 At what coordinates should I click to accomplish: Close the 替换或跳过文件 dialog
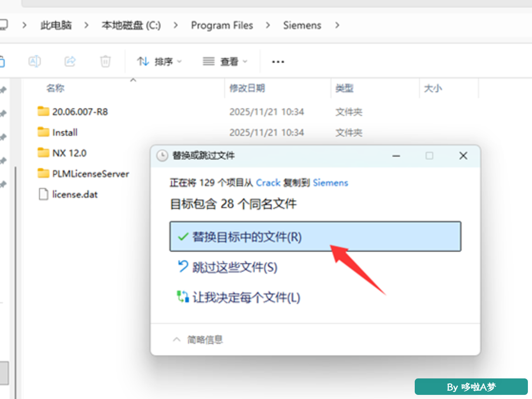(x=463, y=156)
